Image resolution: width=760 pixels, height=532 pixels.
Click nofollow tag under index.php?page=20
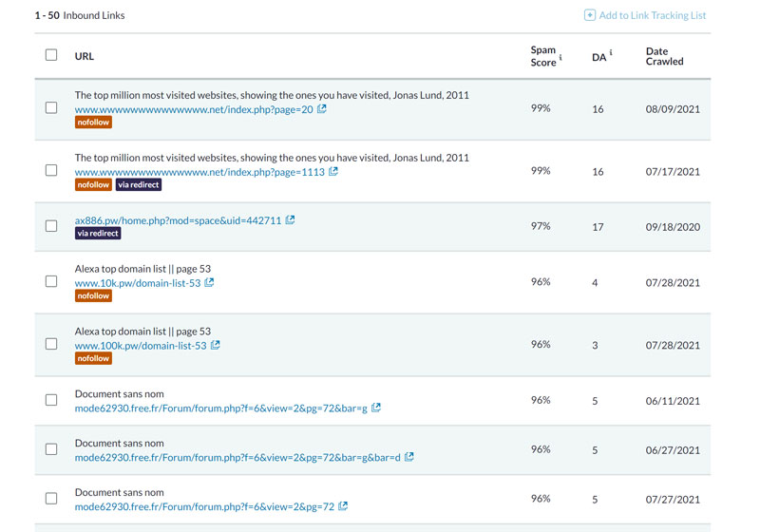click(93, 123)
